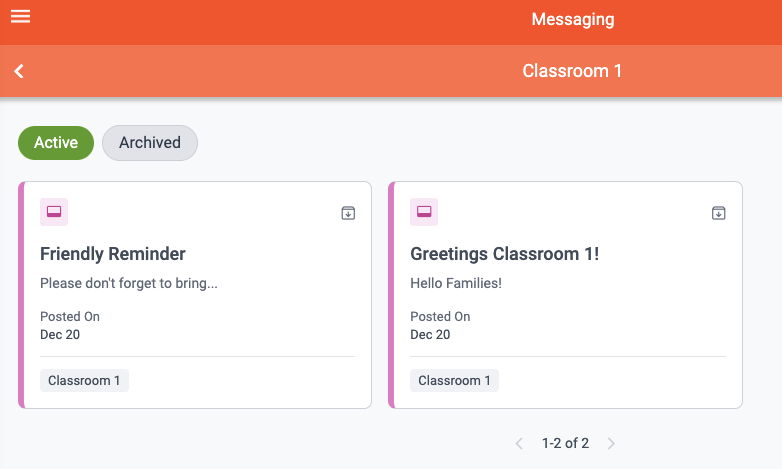Screen dimensions: 782x469
Task: Click the "Hello Families!" preview text
Action: (x=456, y=284)
